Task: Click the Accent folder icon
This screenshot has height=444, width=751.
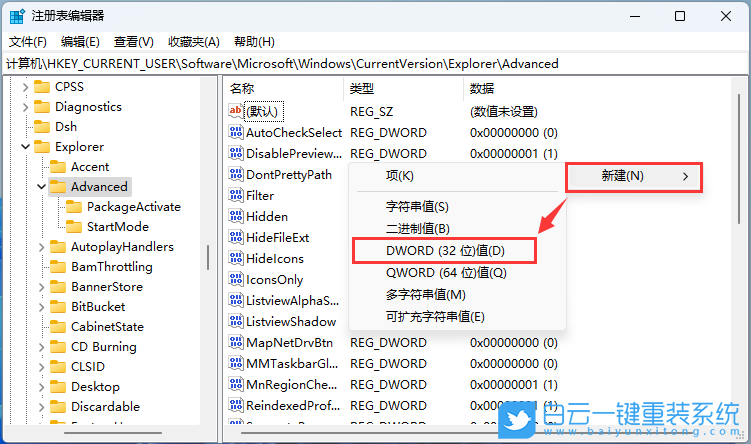Action: pos(58,167)
